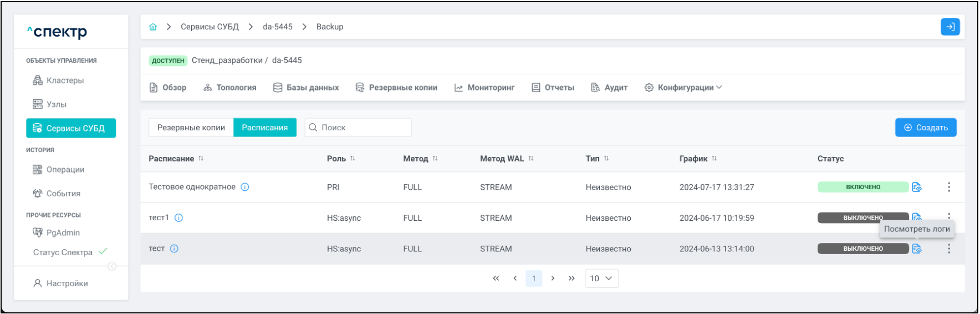Go to next page in pagination
The image size is (980, 314).
coord(553,278)
